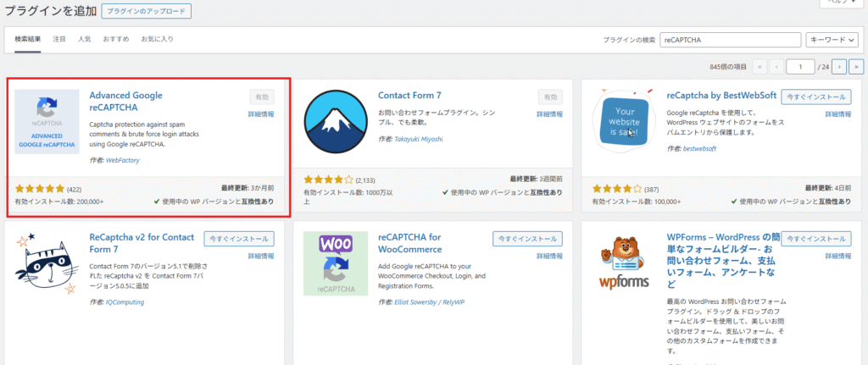Open 詳細情報 for ReCaptcha v2 for Contact Form 7
The image size is (868, 365).
coord(261,256)
